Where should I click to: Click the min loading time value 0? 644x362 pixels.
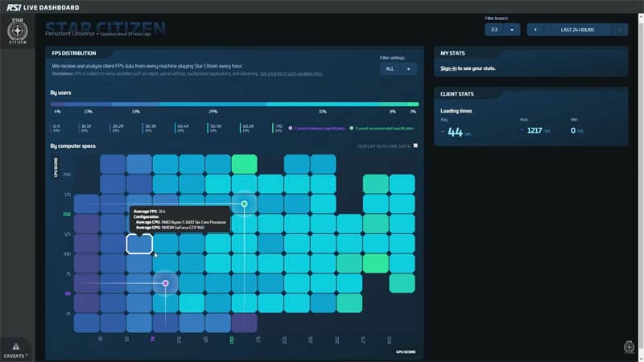pos(573,130)
